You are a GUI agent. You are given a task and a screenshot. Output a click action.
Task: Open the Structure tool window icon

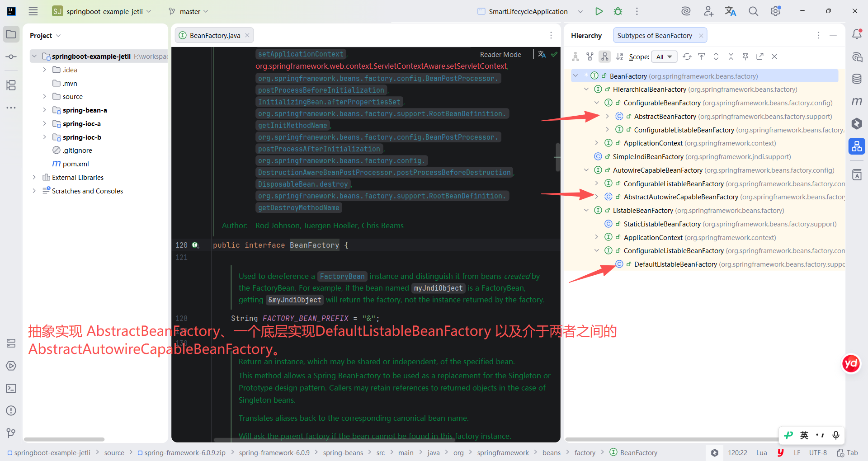click(11, 85)
